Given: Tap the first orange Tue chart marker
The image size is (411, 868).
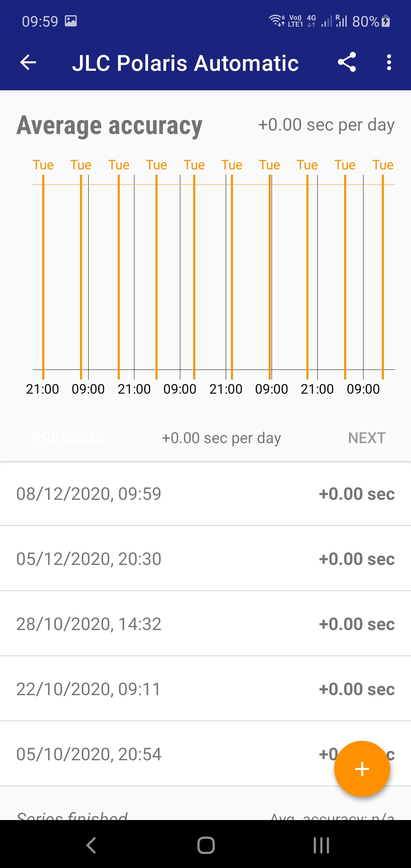Looking at the screenshot, I should [43, 165].
